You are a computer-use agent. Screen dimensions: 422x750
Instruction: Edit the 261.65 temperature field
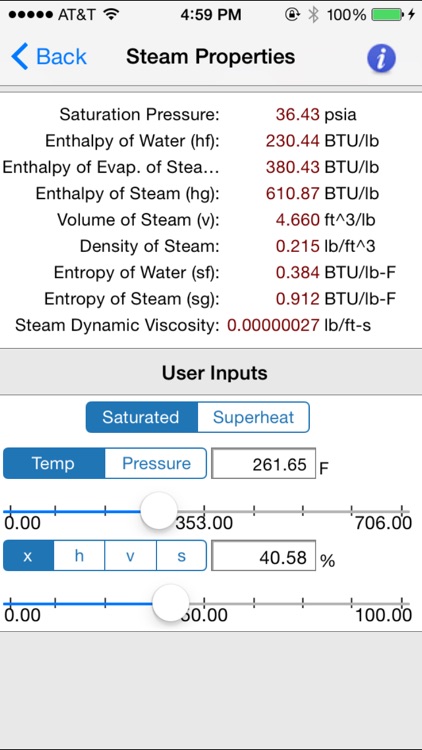click(264, 463)
